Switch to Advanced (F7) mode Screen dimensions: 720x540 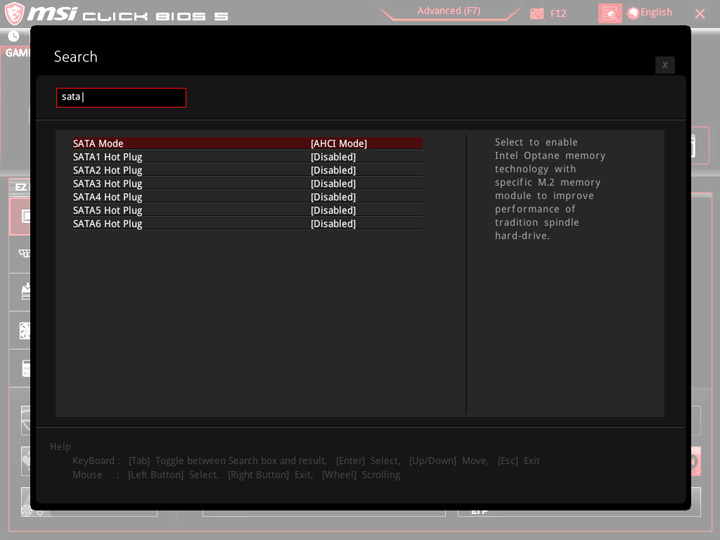[449, 11]
